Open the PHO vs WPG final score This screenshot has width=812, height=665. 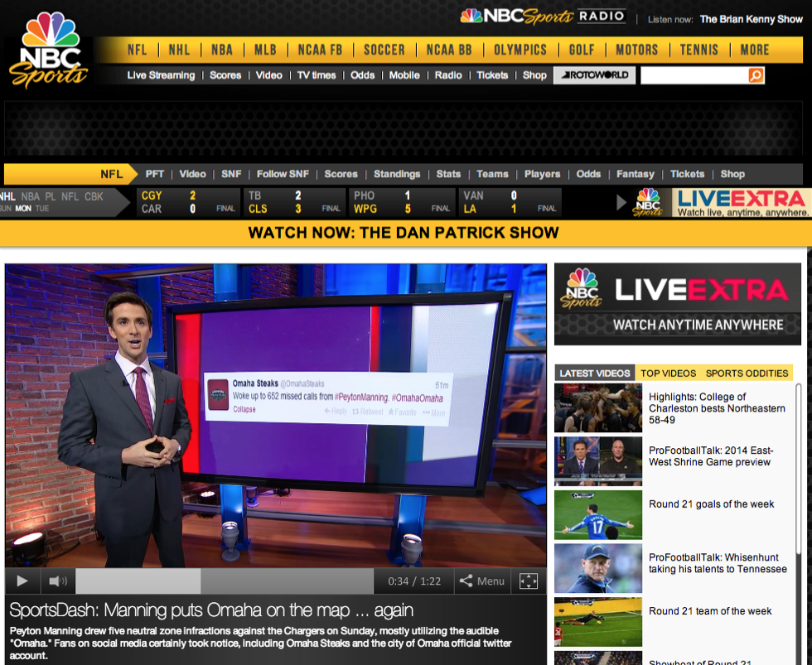402,202
